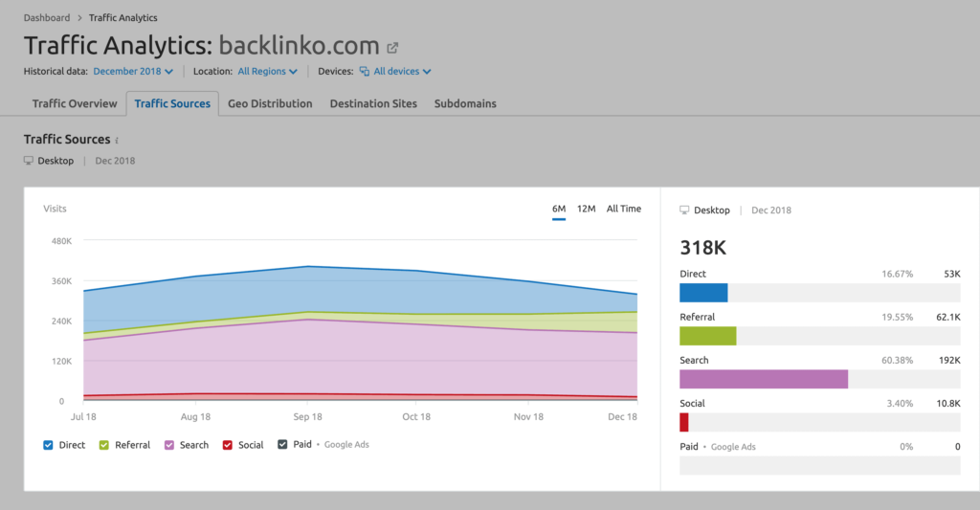Toggle the Direct series checkbox
The width and height of the screenshot is (980, 510).
click(x=49, y=445)
